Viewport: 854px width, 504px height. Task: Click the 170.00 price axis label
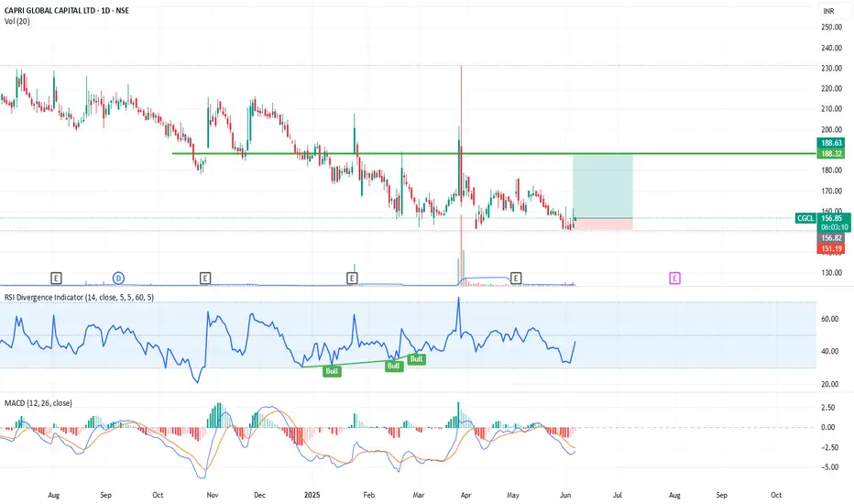tap(831, 192)
